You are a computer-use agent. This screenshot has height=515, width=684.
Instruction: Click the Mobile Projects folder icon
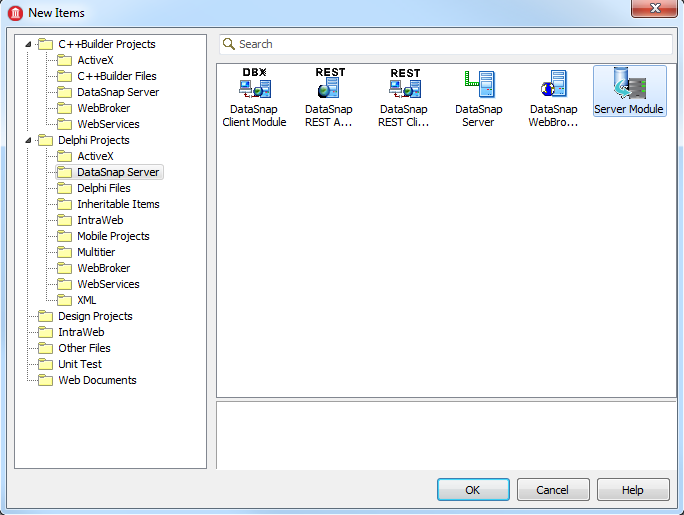coord(64,236)
